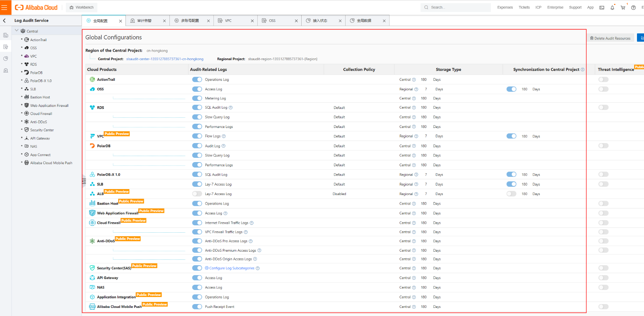Toggle Bastion Host Operations Log switch
This screenshot has width=644, height=316.
tap(197, 204)
